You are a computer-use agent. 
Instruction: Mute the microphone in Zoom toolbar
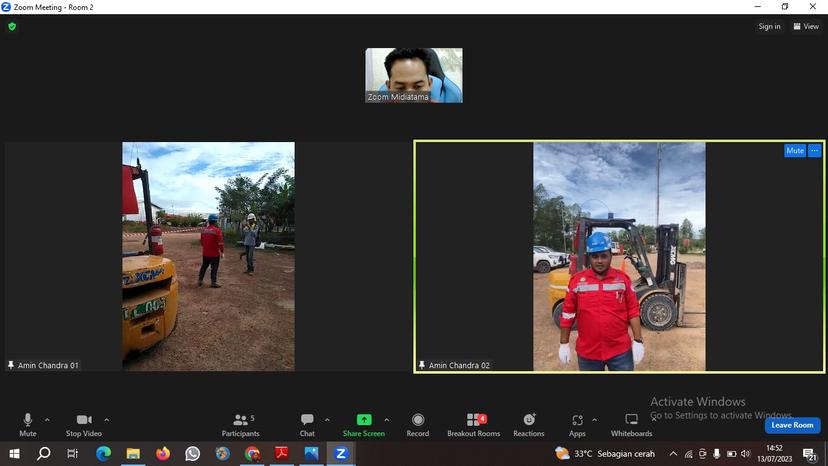(27, 425)
